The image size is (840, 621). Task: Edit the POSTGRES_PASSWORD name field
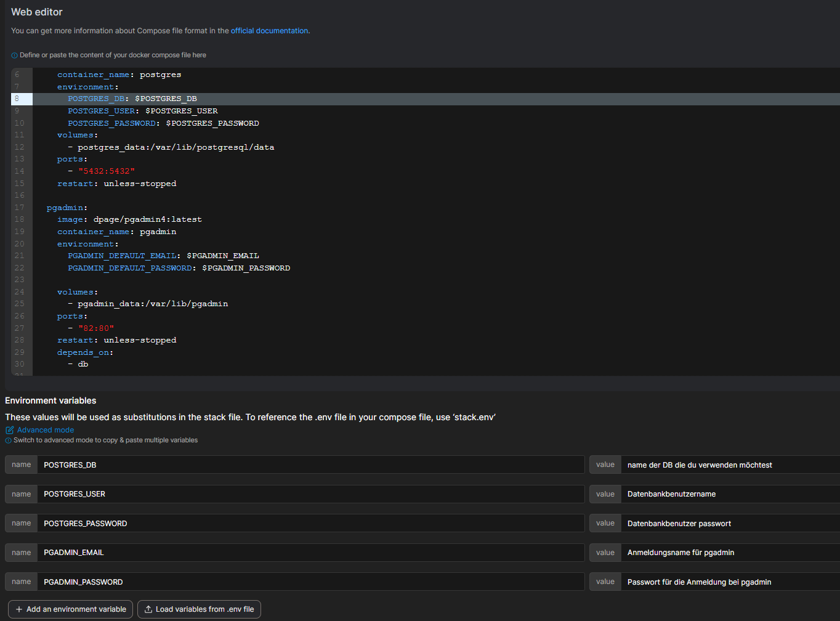310,524
